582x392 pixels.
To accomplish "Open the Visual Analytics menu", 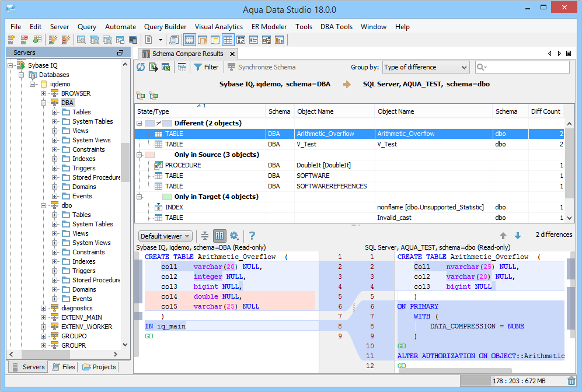I will tap(219, 27).
